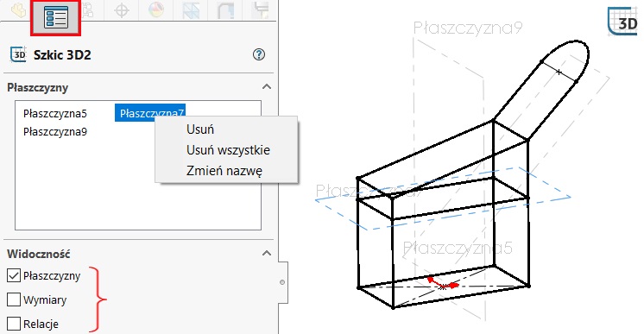The height and width of the screenshot is (334, 644).
Task: Click the Szkic 3D2 panel title
Action: click(62, 54)
